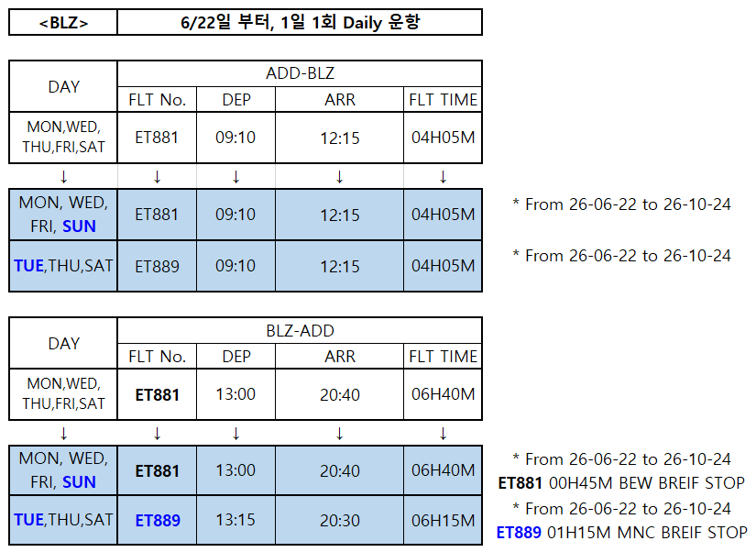Screen dimensions: 756x552
Task: Click the purple arrow under ARR in BLZ-ADD table
Action: click(339, 433)
